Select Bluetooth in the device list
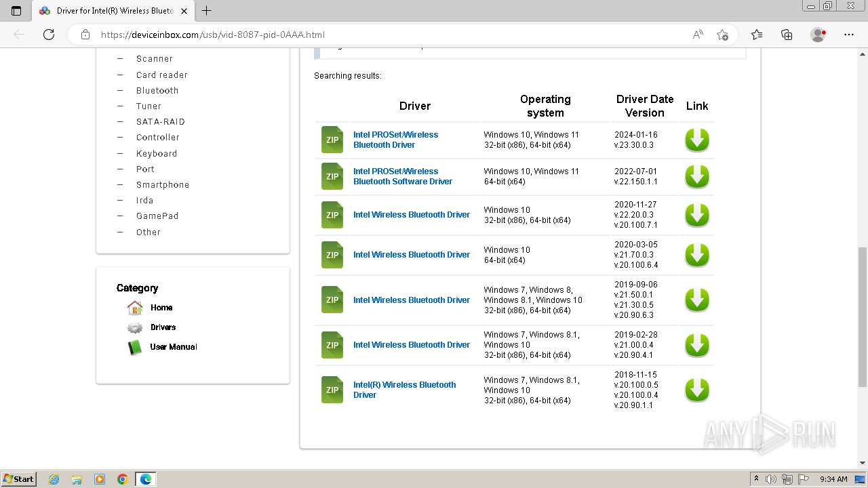The width and height of the screenshot is (868, 488). [157, 91]
